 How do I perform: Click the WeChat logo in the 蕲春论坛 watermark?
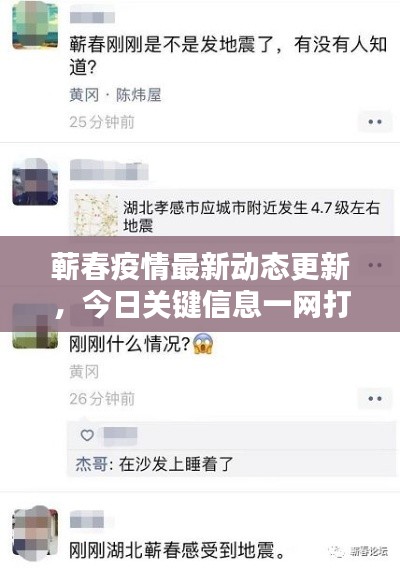click(x=337, y=551)
